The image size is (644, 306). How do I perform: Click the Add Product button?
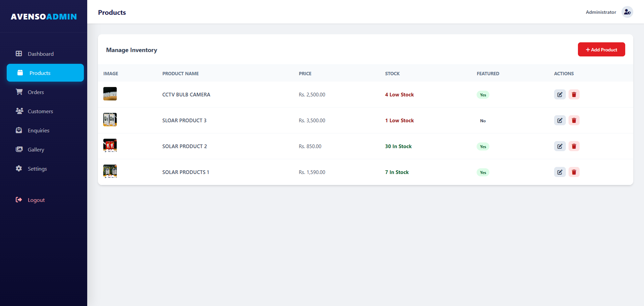pos(601,49)
